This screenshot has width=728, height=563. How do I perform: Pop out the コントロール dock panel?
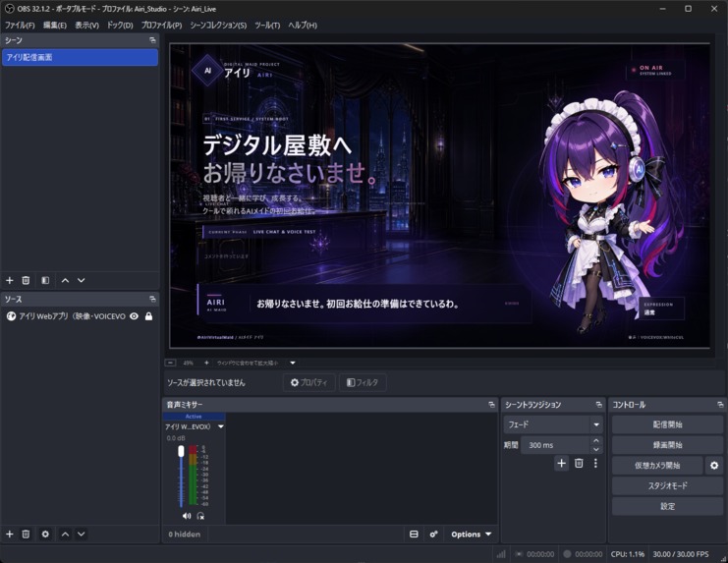(x=720, y=405)
